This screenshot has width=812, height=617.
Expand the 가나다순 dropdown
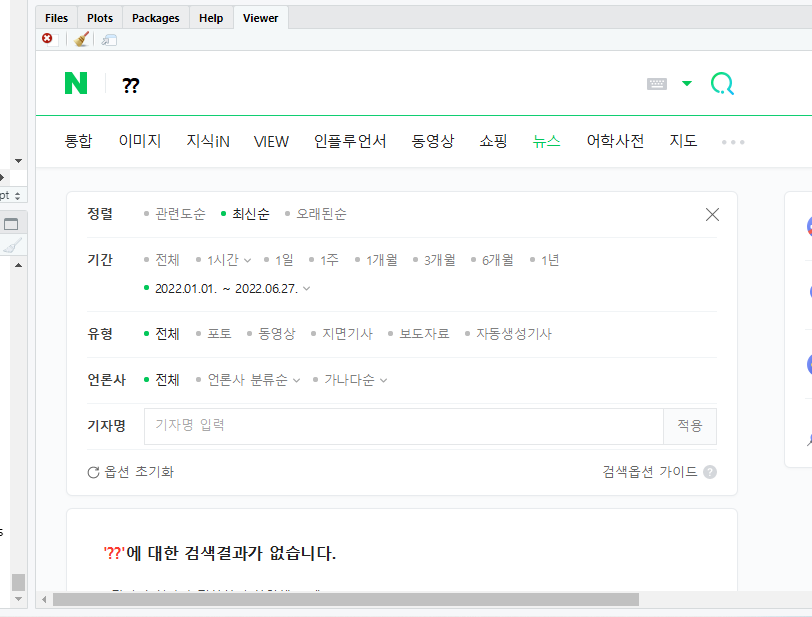click(x=356, y=380)
